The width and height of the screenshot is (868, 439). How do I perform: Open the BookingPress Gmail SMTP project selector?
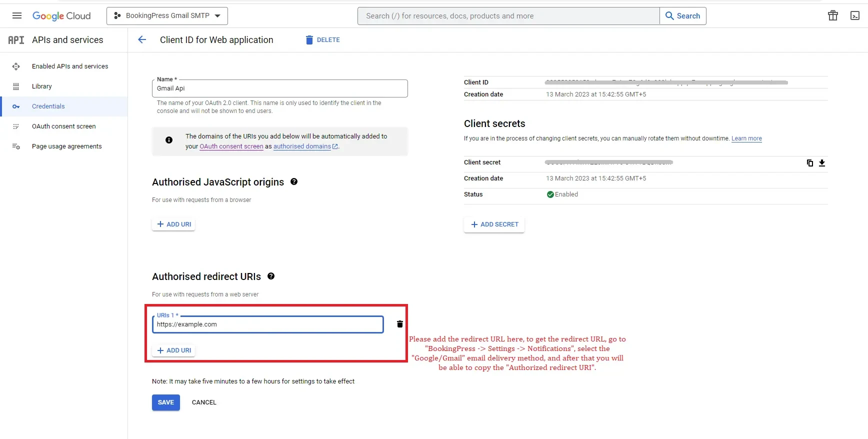pyautogui.click(x=167, y=16)
